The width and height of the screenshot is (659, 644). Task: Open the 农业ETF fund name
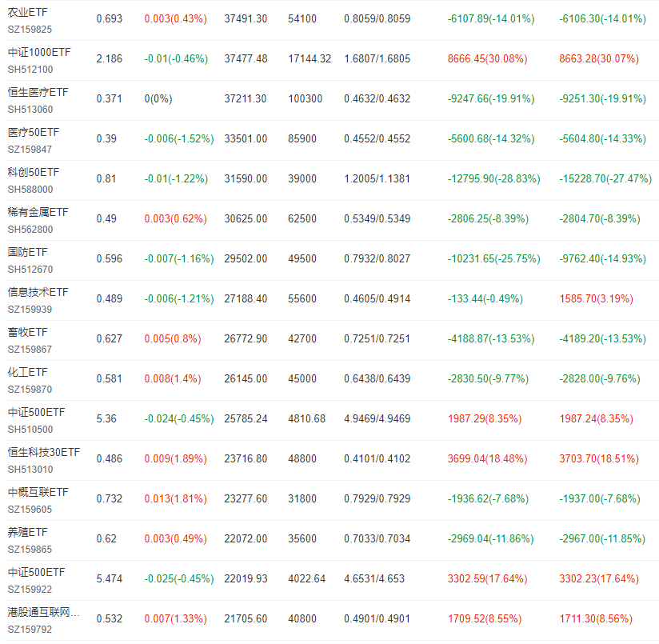click(28, 13)
